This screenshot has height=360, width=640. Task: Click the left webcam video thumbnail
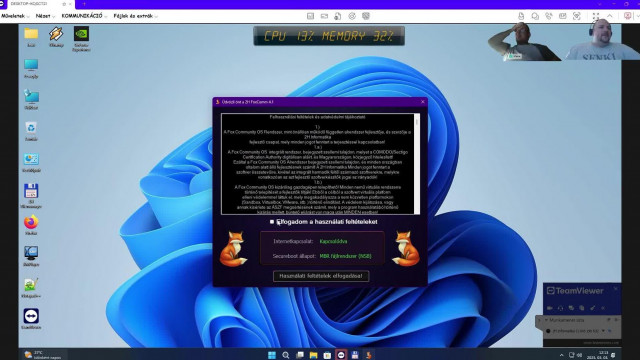(524, 41)
